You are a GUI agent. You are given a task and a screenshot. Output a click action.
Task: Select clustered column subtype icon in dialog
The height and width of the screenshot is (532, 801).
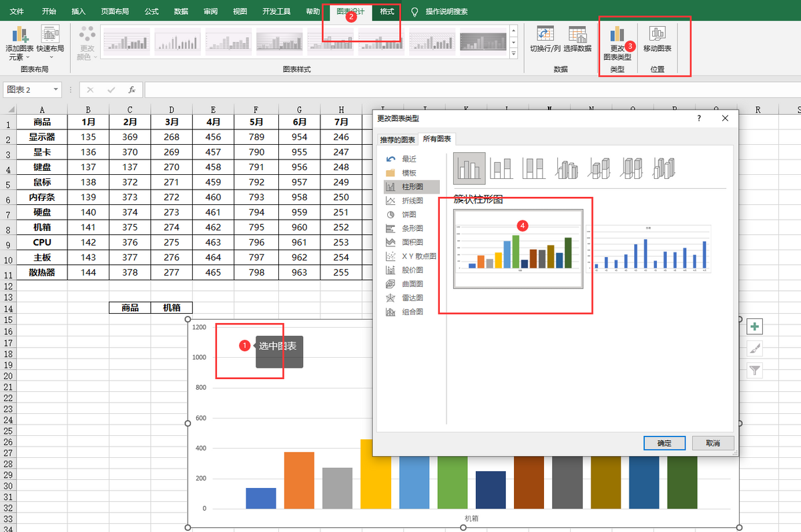tap(469, 168)
